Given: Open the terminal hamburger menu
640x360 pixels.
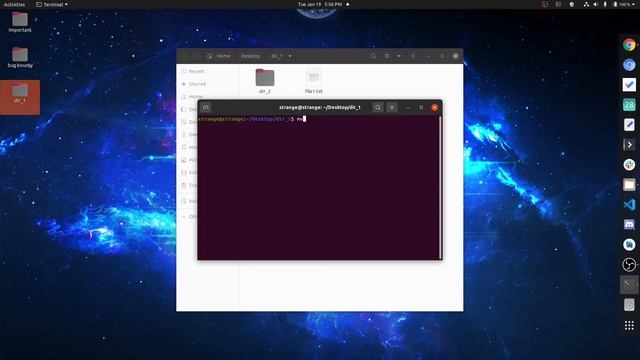Looking at the screenshot, I should point(392,107).
